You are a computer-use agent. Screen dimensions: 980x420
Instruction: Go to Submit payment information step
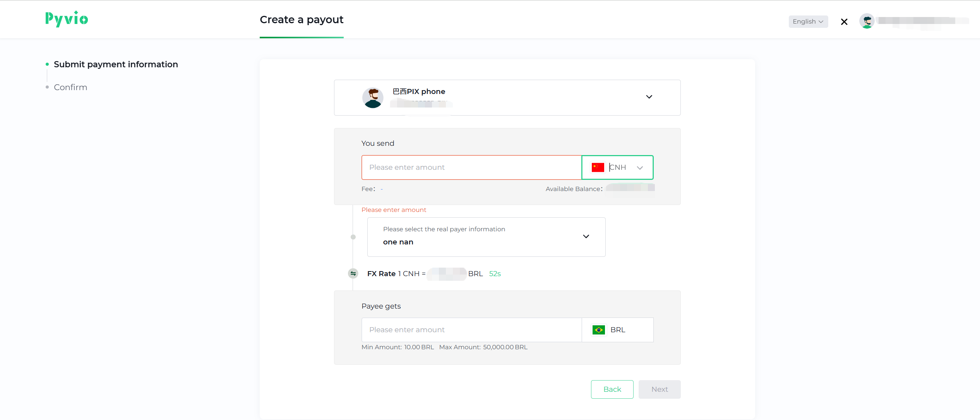point(116,65)
